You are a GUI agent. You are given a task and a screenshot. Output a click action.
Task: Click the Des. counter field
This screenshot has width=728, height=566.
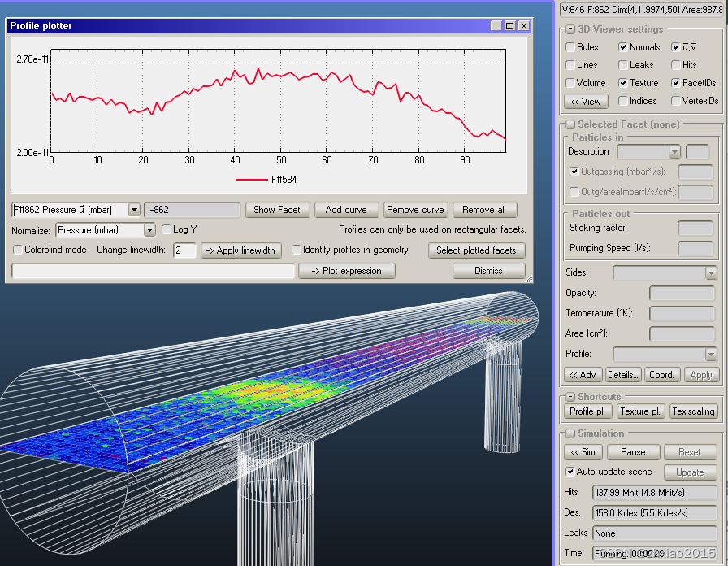(655, 513)
